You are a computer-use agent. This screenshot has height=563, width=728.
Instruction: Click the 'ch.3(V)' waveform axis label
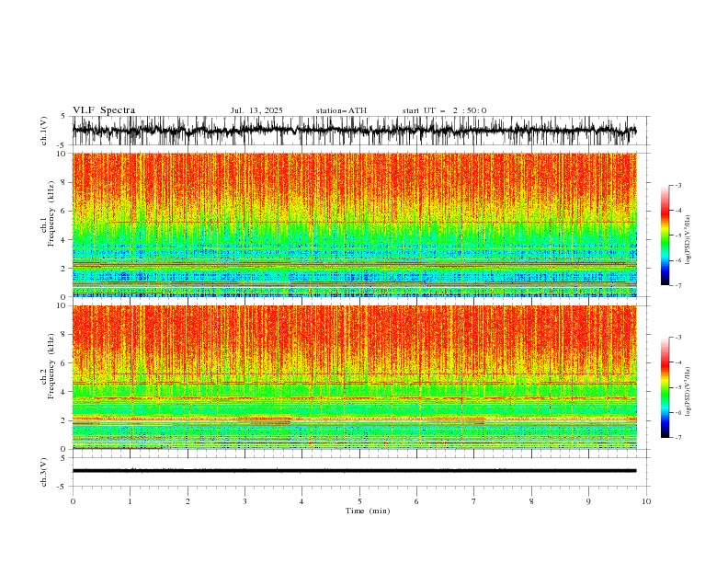44,472
